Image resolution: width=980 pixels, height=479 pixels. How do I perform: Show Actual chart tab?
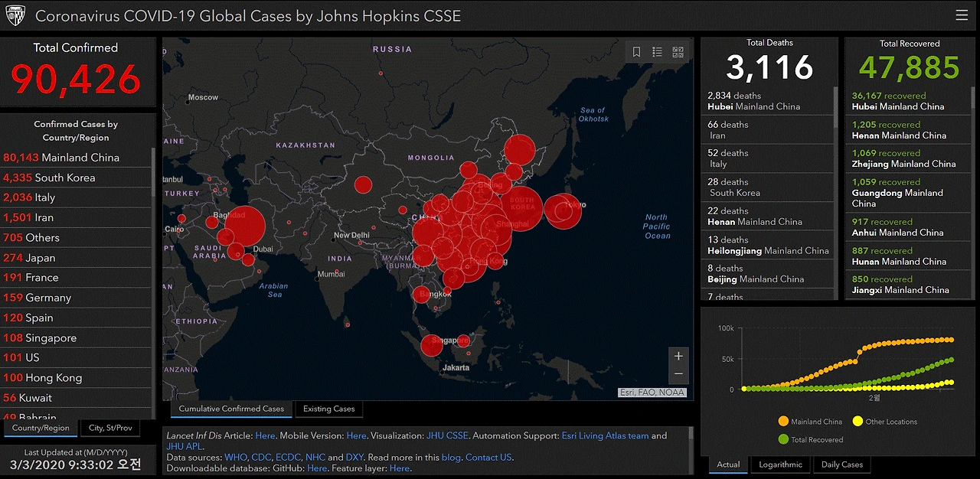pyautogui.click(x=729, y=464)
